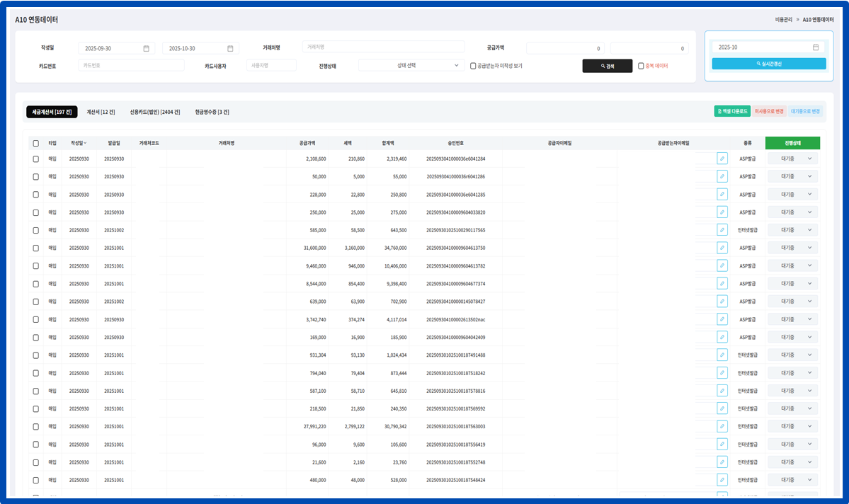Click edit icon for 169,000 supply row

click(722, 337)
